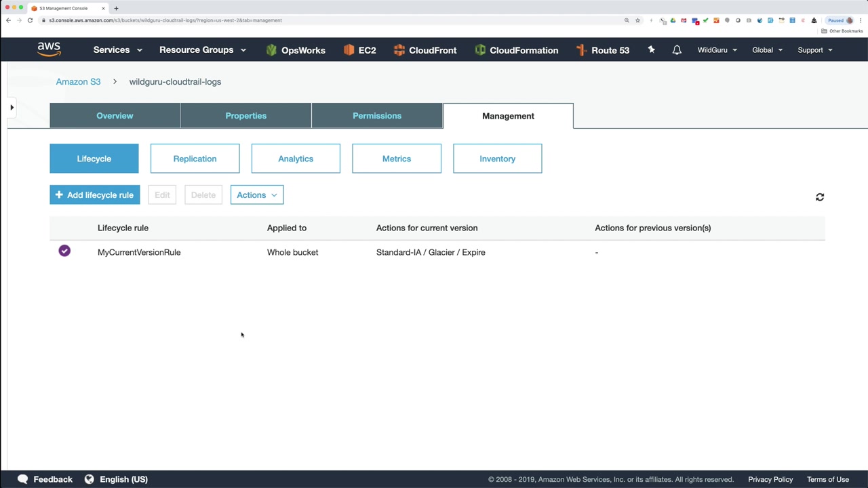Switch to the Overview tab
The image size is (868, 488).
pos(115,116)
